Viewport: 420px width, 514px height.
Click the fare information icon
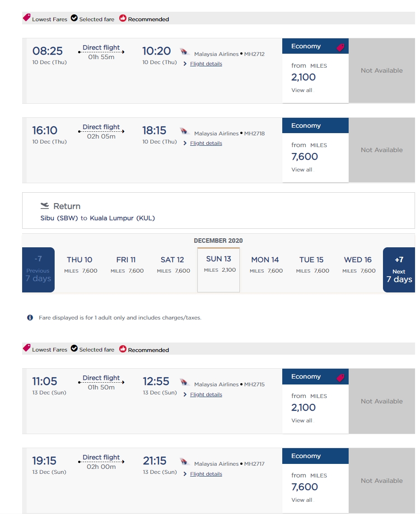click(30, 318)
